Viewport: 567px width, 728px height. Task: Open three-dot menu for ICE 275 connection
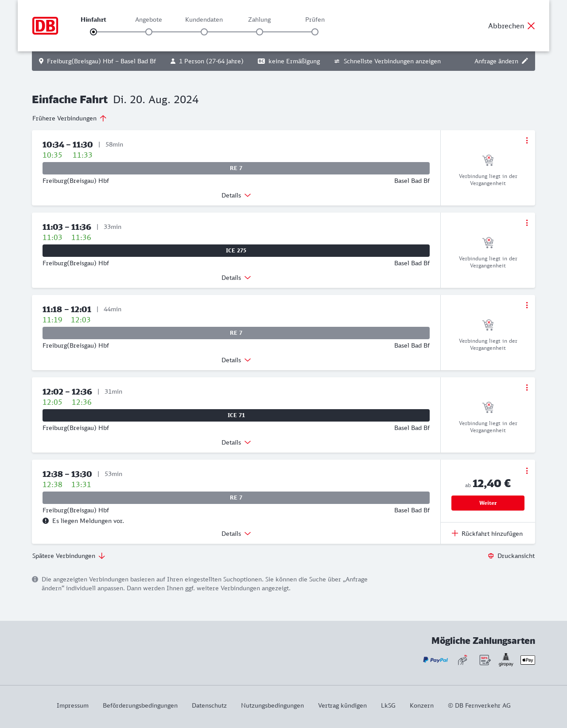coord(527,223)
